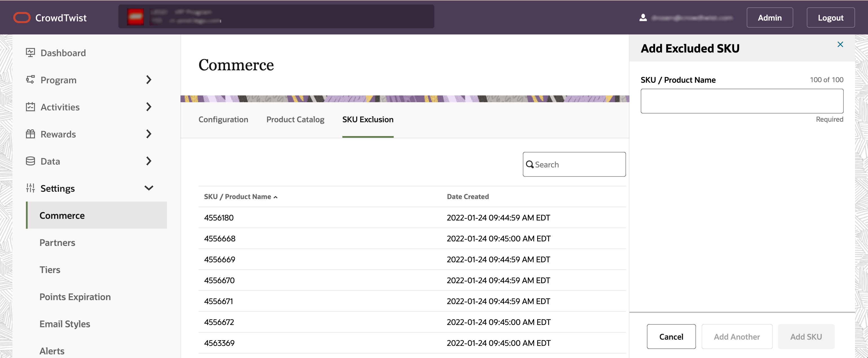Collapse the Settings section chevron
Image resolution: width=868 pixels, height=358 pixels.
point(149,188)
